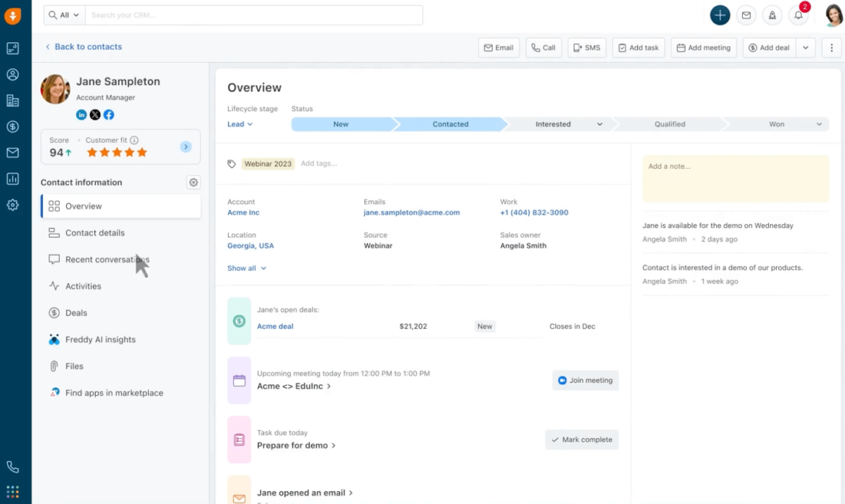The image size is (845, 504).
Task: Open the Deals dollar icon in the sidebar
Action: click(x=13, y=127)
